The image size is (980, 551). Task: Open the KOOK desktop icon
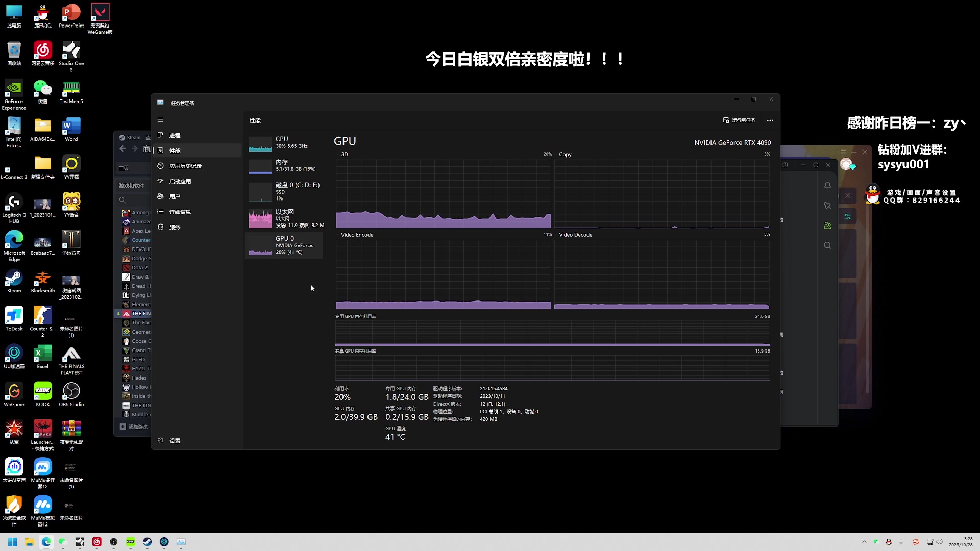[x=42, y=394]
